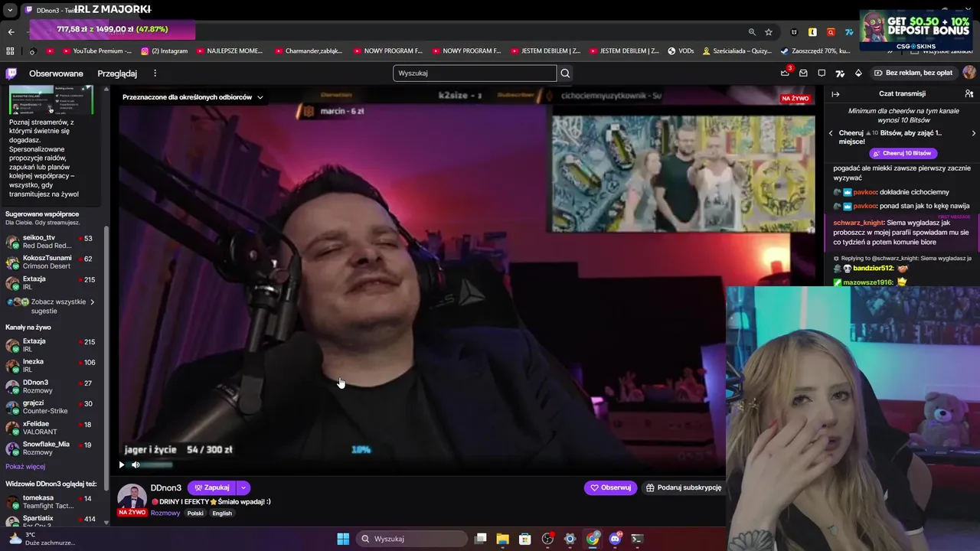
Task: Mute the stream with the speaker icon
Action: point(136,465)
